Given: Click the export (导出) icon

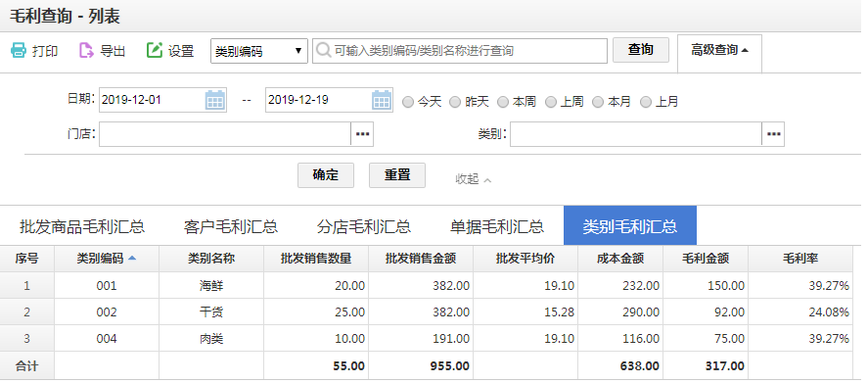Looking at the screenshot, I should (x=86, y=50).
